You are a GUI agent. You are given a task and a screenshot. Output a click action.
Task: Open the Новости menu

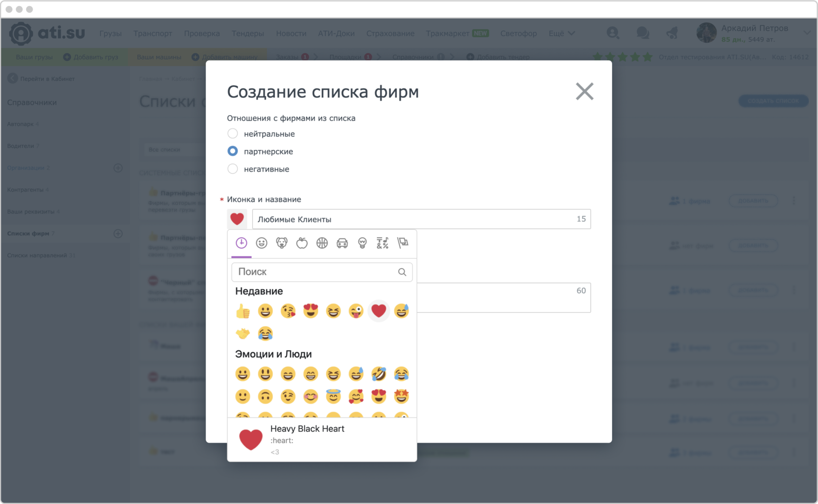pos(291,34)
